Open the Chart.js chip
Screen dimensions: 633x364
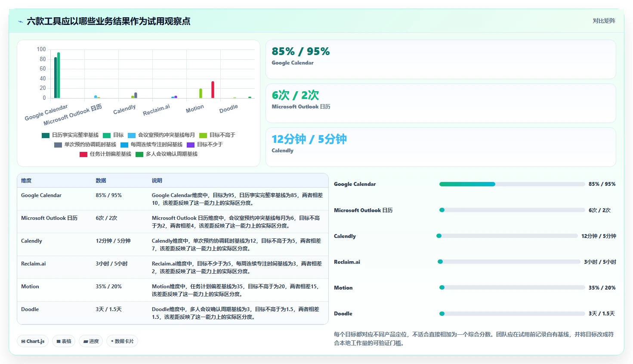[x=33, y=341]
